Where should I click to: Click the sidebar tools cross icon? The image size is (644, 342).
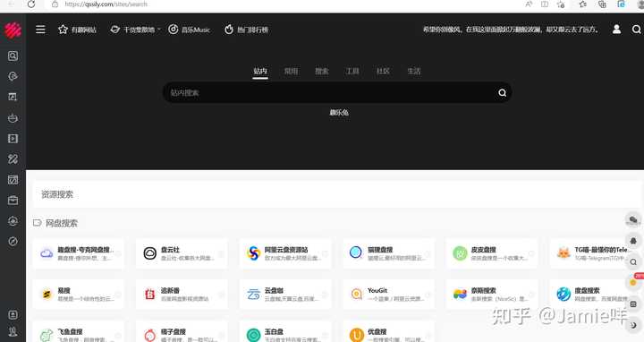coord(13,159)
